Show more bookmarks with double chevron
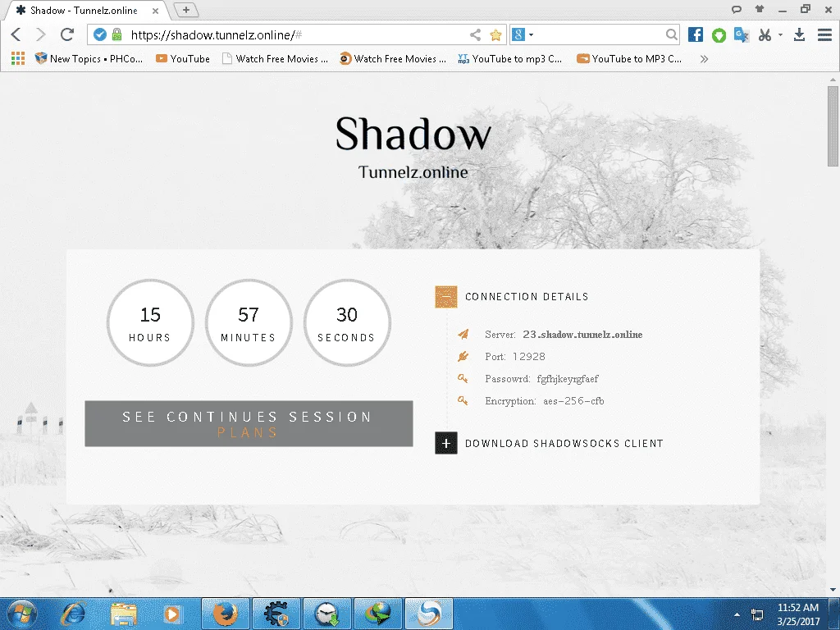The image size is (840, 630). (704, 59)
